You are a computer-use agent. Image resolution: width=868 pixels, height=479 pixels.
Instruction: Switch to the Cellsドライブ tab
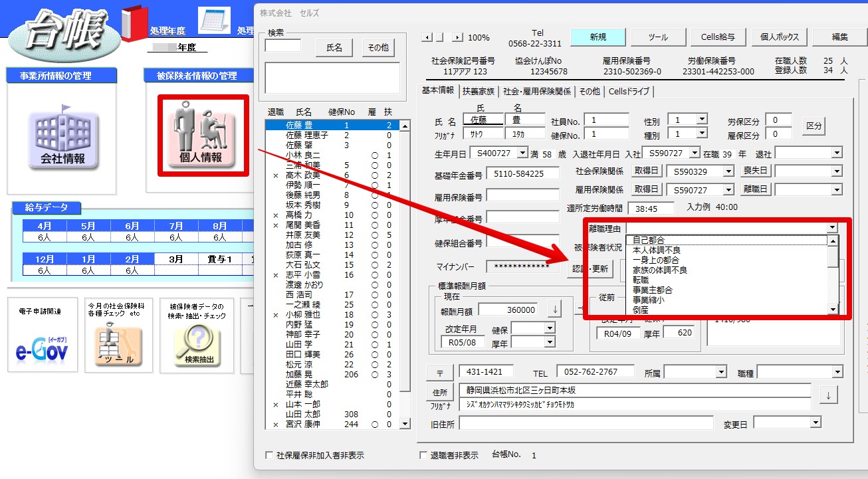click(629, 91)
